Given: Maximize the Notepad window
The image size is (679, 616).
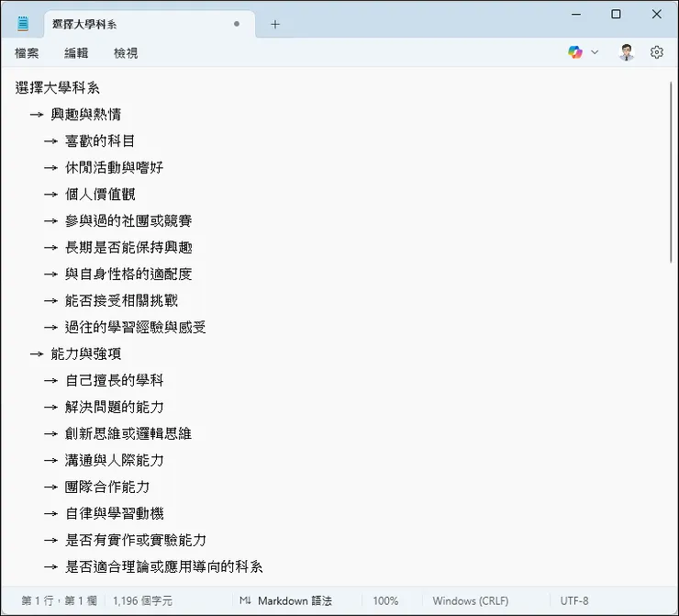Looking at the screenshot, I should 616,15.
